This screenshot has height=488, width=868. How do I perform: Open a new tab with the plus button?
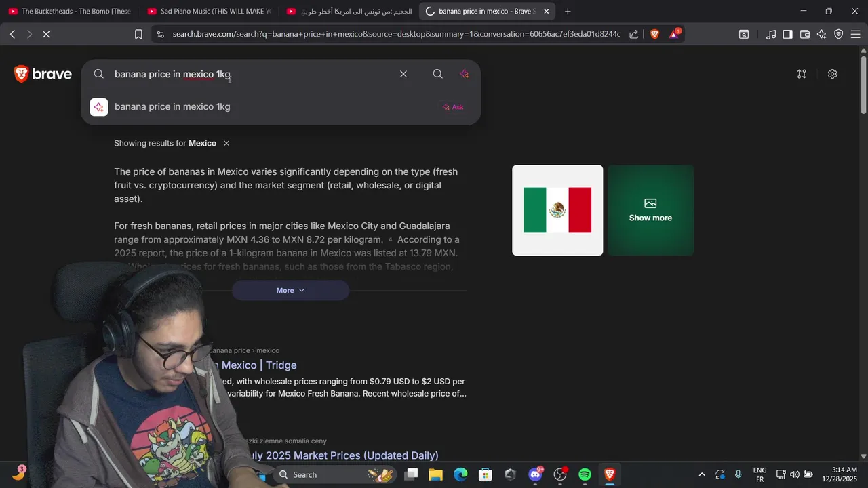tap(568, 12)
